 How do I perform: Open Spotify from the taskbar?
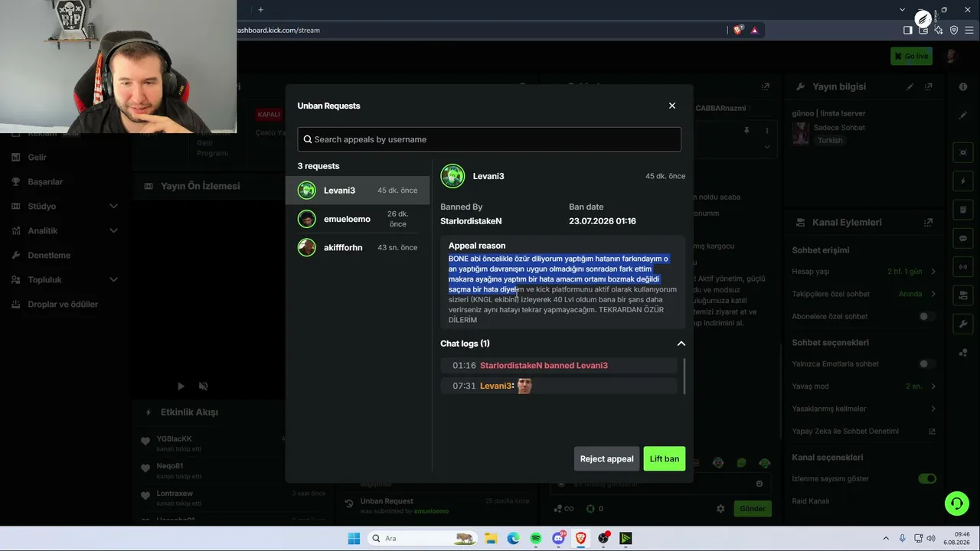(x=536, y=538)
